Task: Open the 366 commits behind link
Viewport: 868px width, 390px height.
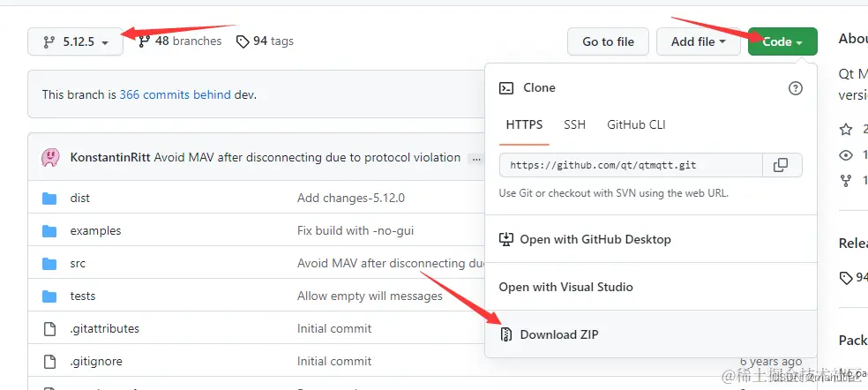Action: [x=175, y=94]
